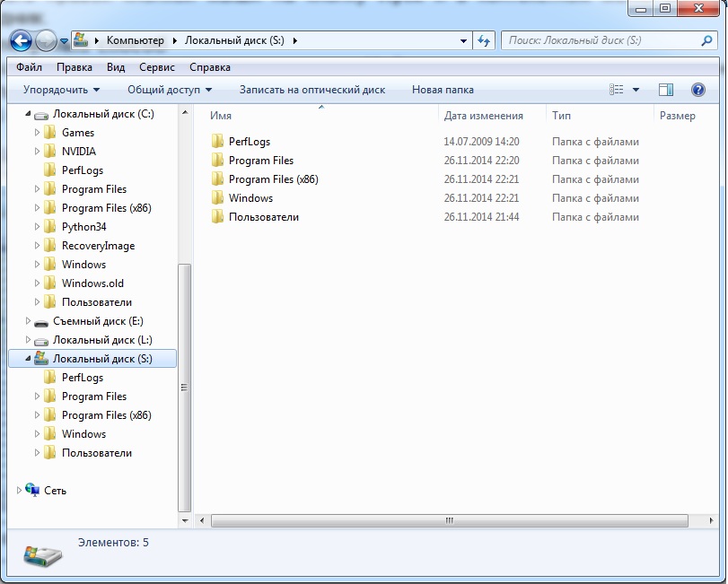Click Записать на оптический диск

[312, 90]
